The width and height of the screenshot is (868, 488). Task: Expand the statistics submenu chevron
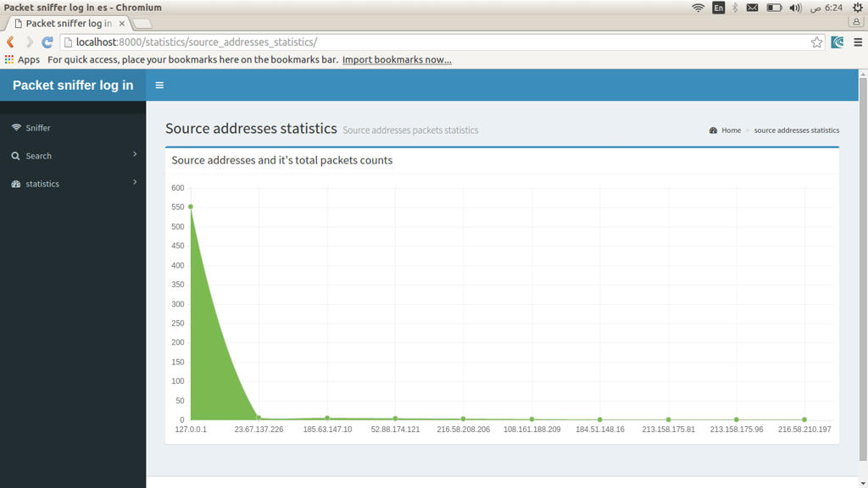point(134,184)
